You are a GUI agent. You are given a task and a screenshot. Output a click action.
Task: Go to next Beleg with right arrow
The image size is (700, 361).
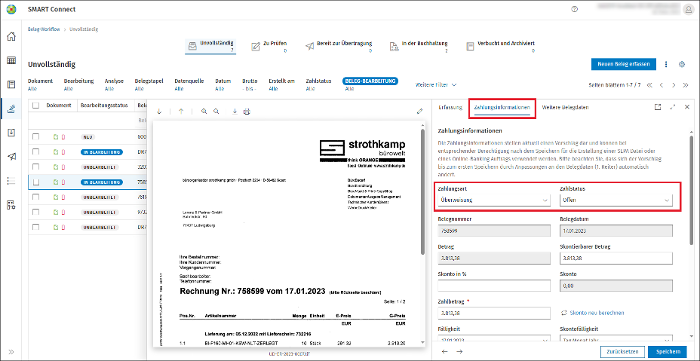[459, 351]
